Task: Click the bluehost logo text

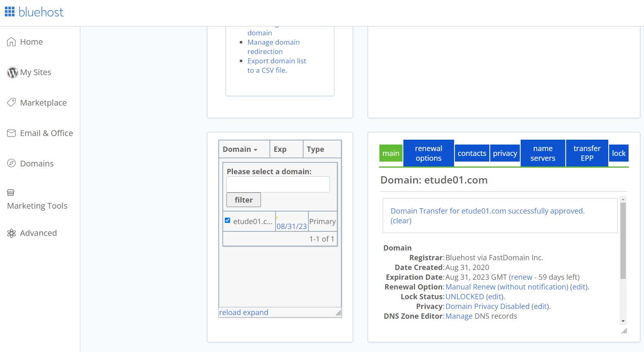Action: (x=41, y=12)
